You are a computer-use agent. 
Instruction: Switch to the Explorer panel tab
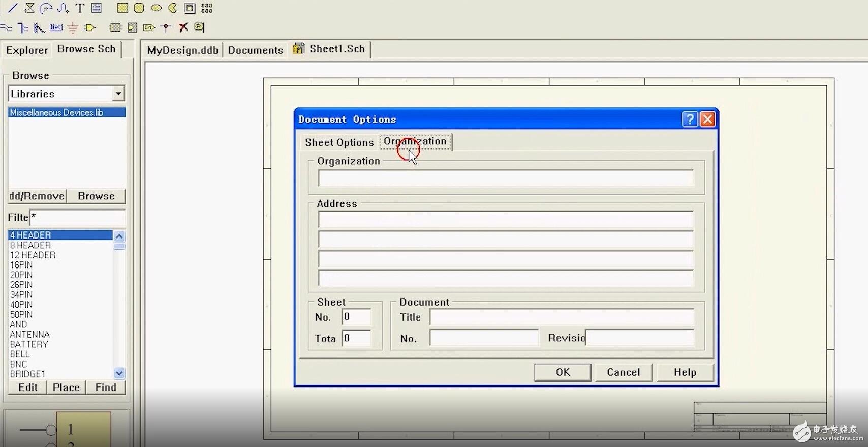[x=27, y=50]
